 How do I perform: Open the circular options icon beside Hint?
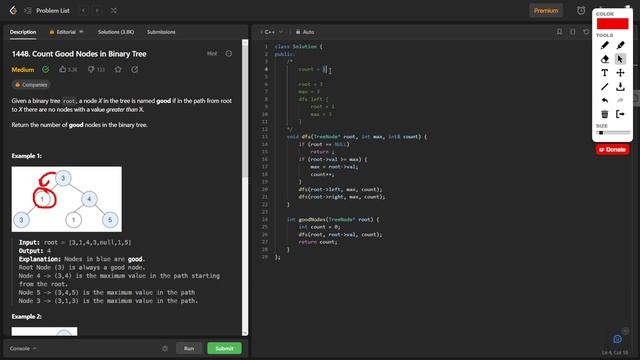[229, 53]
